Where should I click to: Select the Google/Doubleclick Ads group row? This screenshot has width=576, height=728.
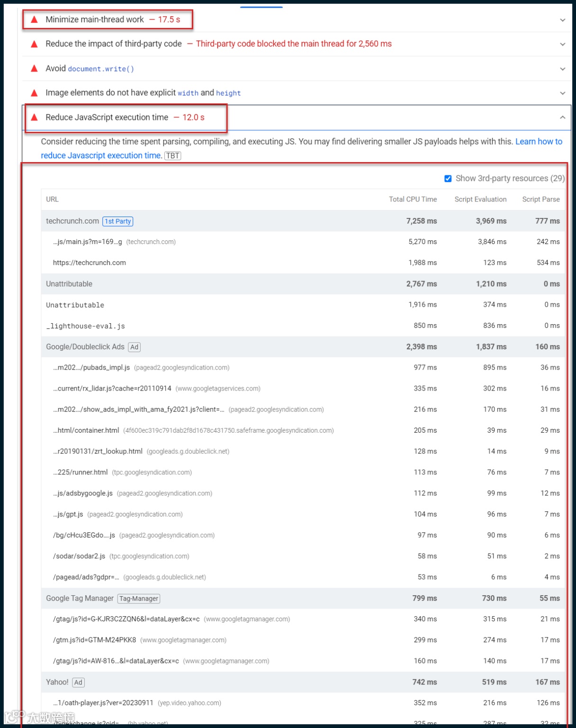pos(303,347)
